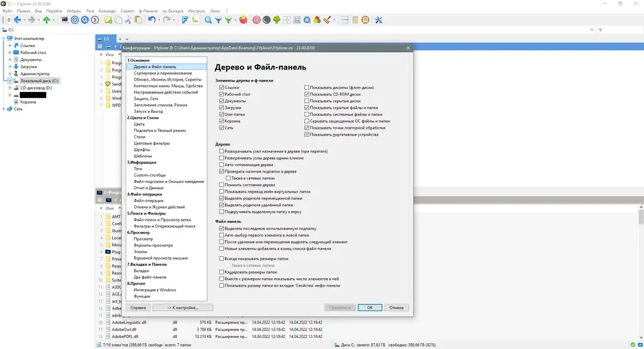The image size is (644, 349).
Task: Click the Undo arrow icon in toolbar
Action: [151, 20]
